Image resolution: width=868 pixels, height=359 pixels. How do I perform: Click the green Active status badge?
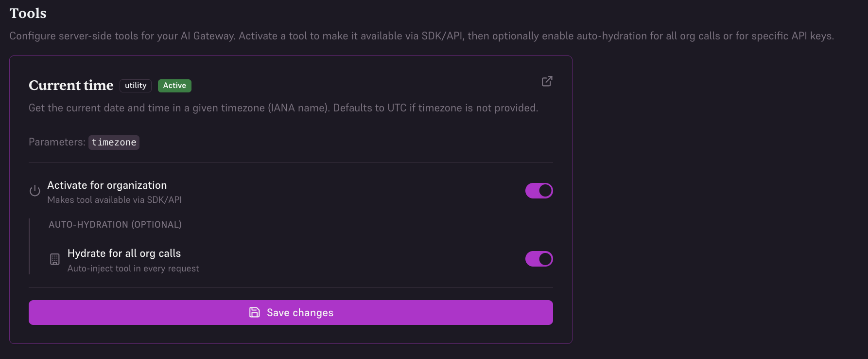click(174, 86)
